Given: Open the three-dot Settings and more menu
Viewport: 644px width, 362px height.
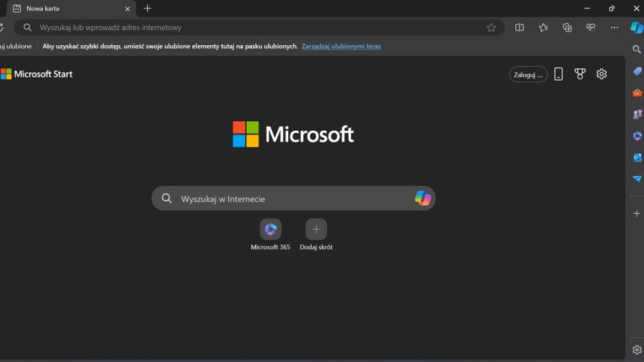Looking at the screenshot, I should click(x=615, y=28).
